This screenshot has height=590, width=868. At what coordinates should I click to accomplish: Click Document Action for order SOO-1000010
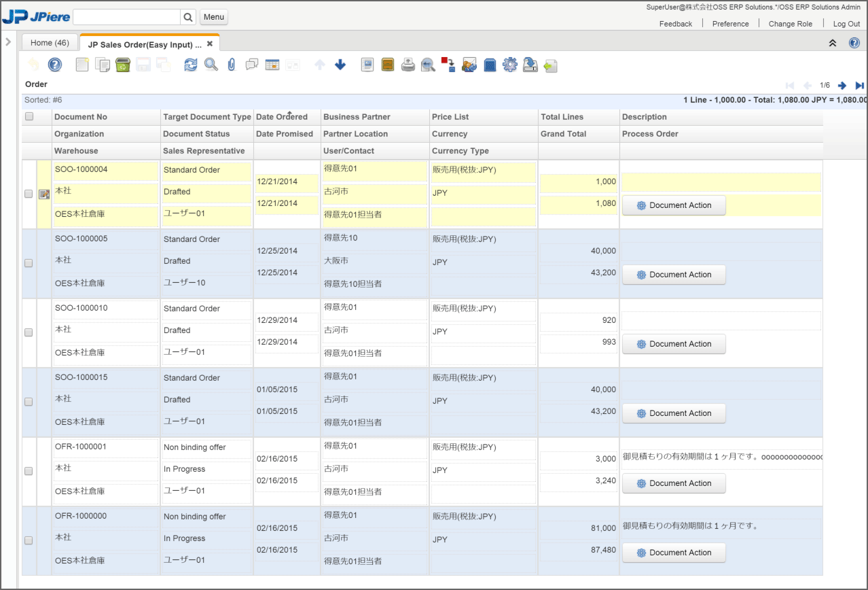coord(673,344)
